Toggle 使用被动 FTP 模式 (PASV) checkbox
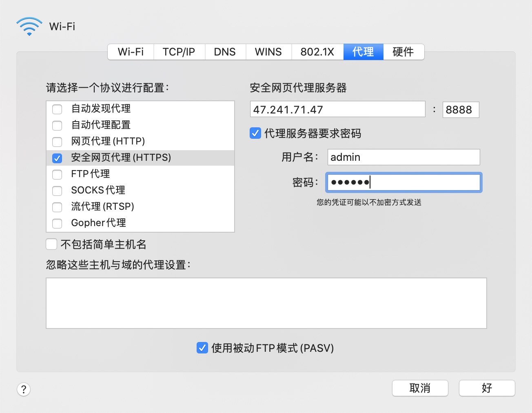Viewport: 532px width, 413px height. 202,348
